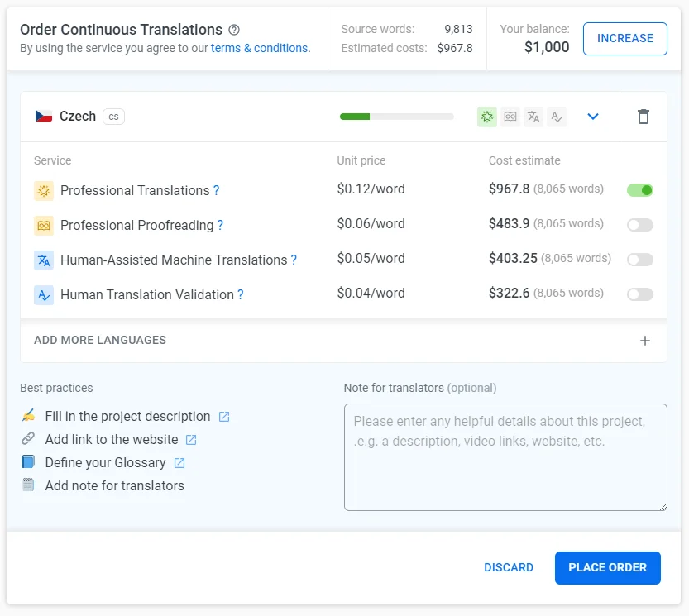Click the note for translators text area
The height and width of the screenshot is (616, 689).
pyautogui.click(x=505, y=456)
